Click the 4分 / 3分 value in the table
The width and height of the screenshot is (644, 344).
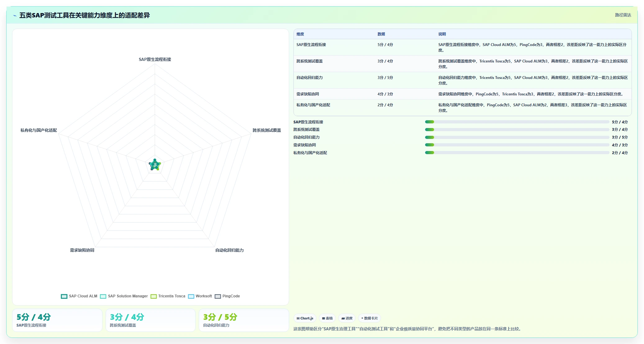[385, 94]
